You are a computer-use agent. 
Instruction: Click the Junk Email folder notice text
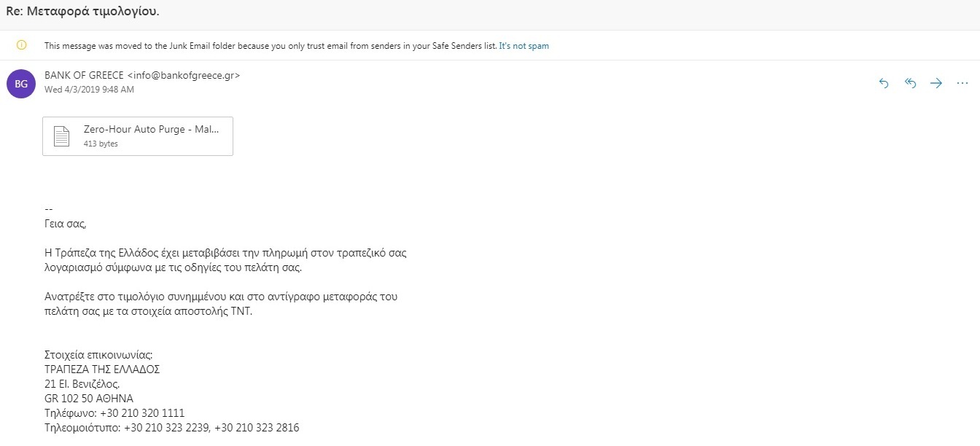270,45
